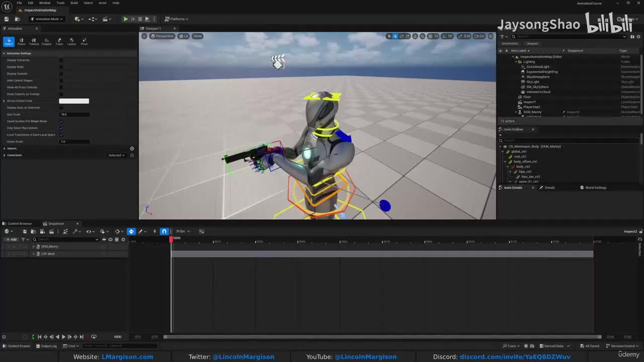Open the motion Trails tool
The width and height of the screenshot is (644, 362).
click(59, 41)
